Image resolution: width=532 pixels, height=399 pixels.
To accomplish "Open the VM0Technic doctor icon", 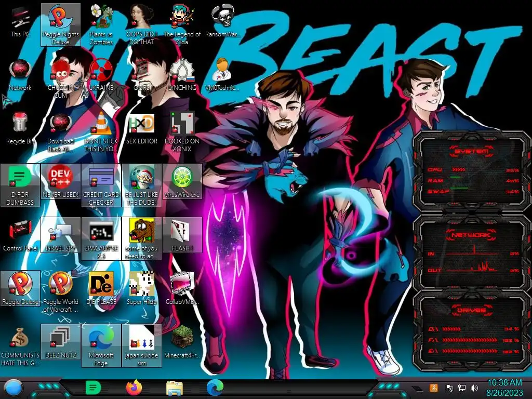I will tap(222, 75).
